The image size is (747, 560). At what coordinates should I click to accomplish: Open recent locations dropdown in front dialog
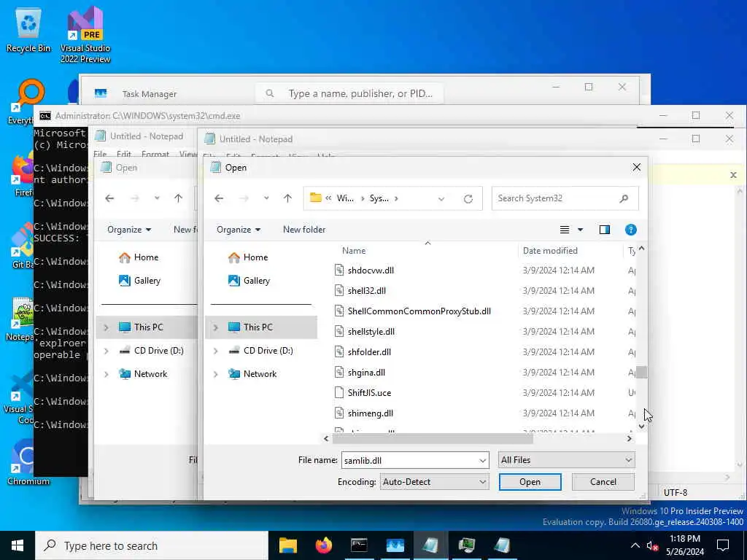click(x=266, y=198)
